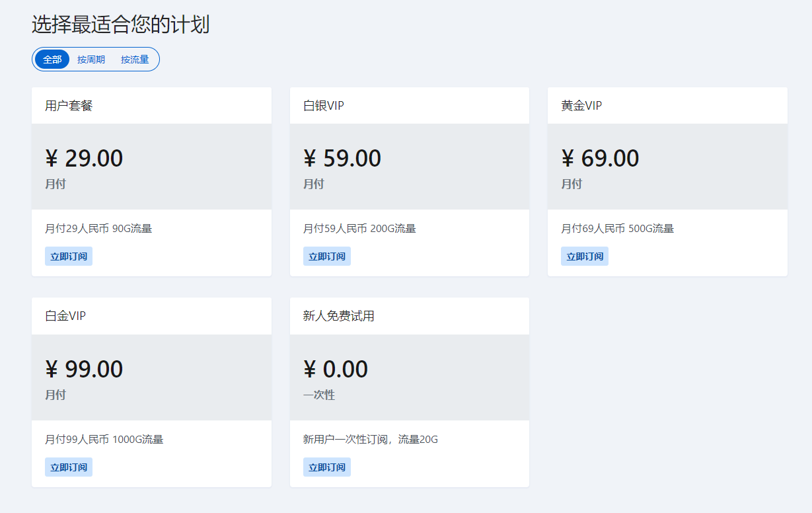The height and width of the screenshot is (513, 812).
Task: Click the 白金VIP plan title
Action: click(65, 316)
